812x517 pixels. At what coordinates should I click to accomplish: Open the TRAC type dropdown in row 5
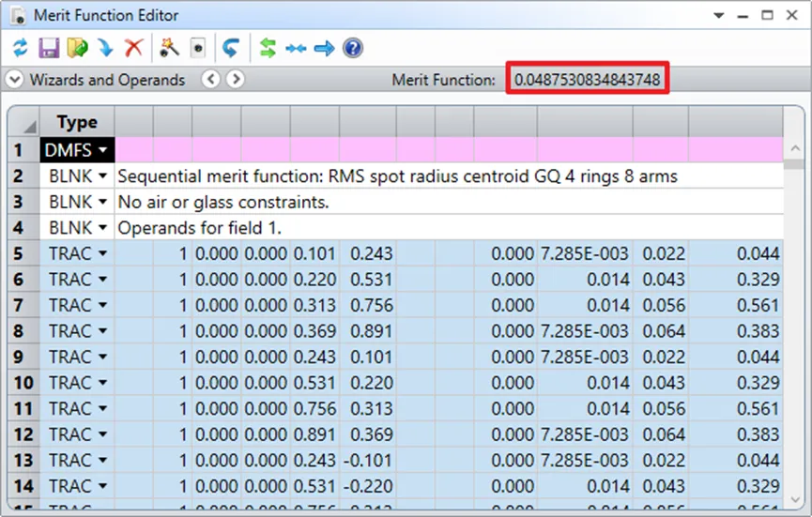(102, 253)
